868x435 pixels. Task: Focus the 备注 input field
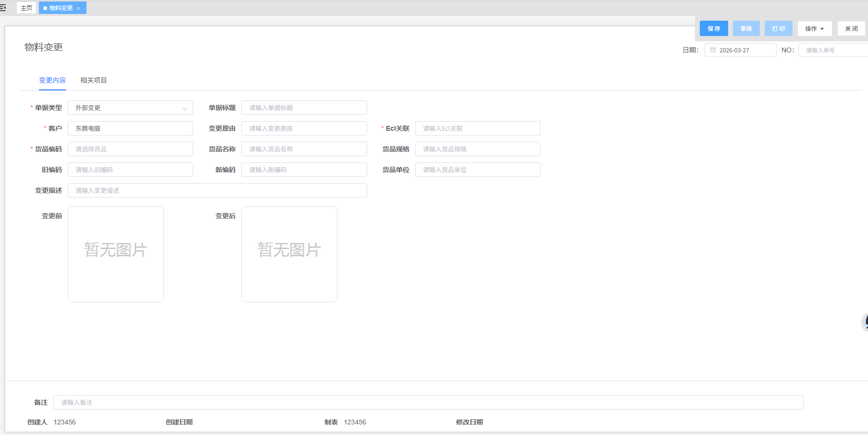pos(428,402)
